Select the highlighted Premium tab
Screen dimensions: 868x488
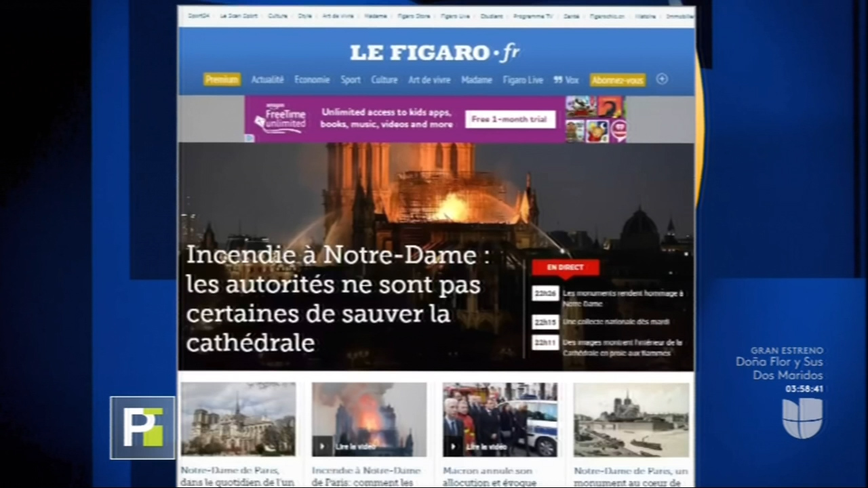click(x=222, y=80)
